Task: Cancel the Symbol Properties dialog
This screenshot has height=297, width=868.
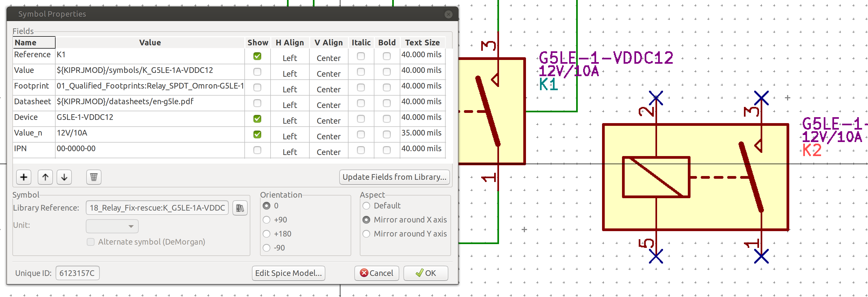Action: [376, 273]
